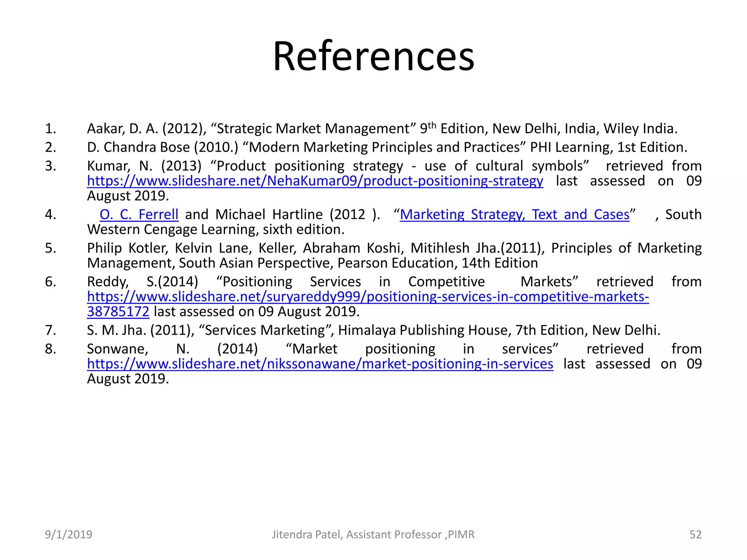
Task: Click the Philip Kotler reference line
Action: click(x=394, y=248)
